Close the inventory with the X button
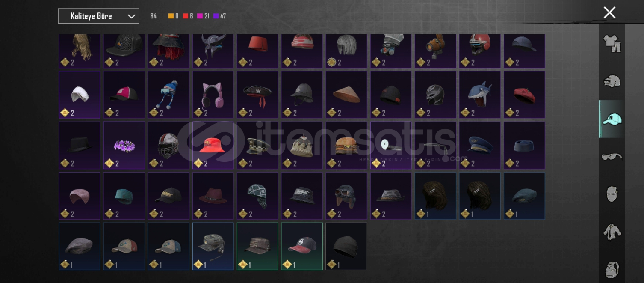Screen dimensions: 644x283 [x=609, y=12]
